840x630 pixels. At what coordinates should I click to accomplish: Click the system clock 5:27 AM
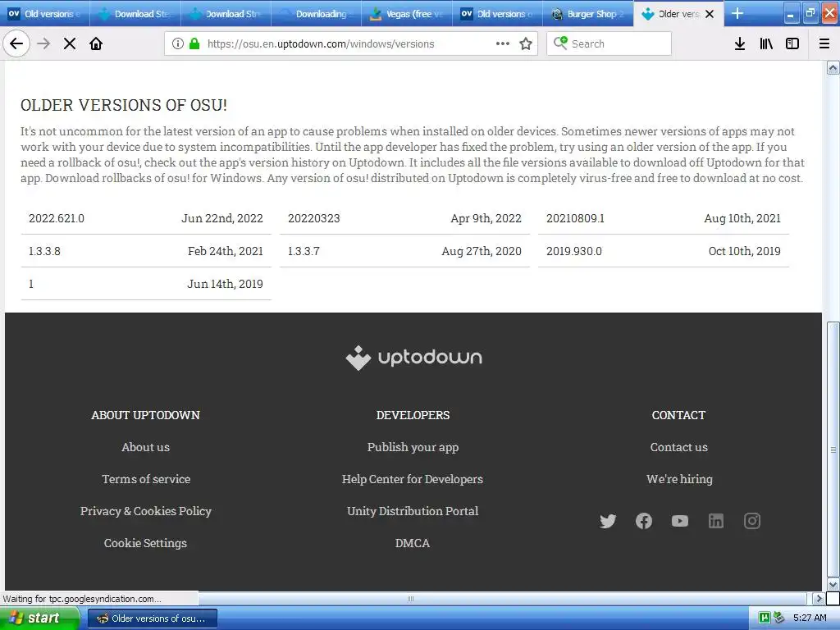click(810, 619)
